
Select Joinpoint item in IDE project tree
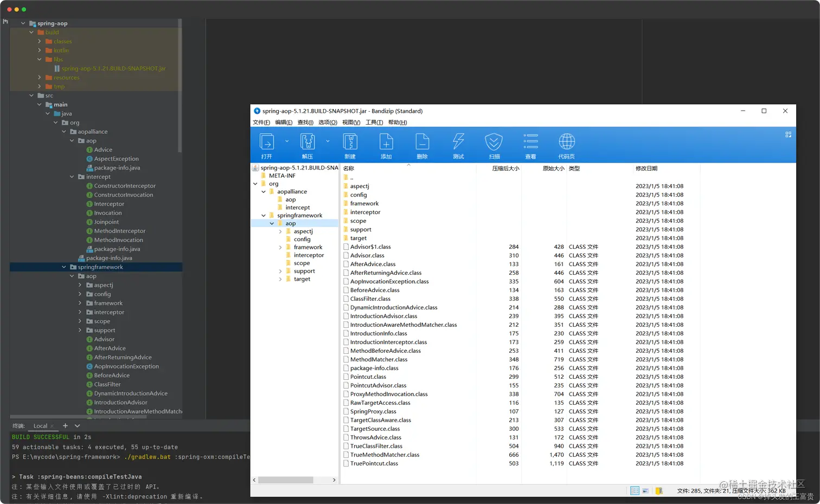point(106,222)
